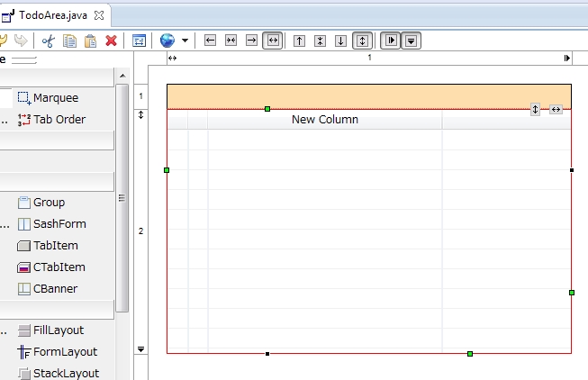Screen dimensions: 588x380
Task: Click the Copy icon in toolbar
Action: (69, 41)
